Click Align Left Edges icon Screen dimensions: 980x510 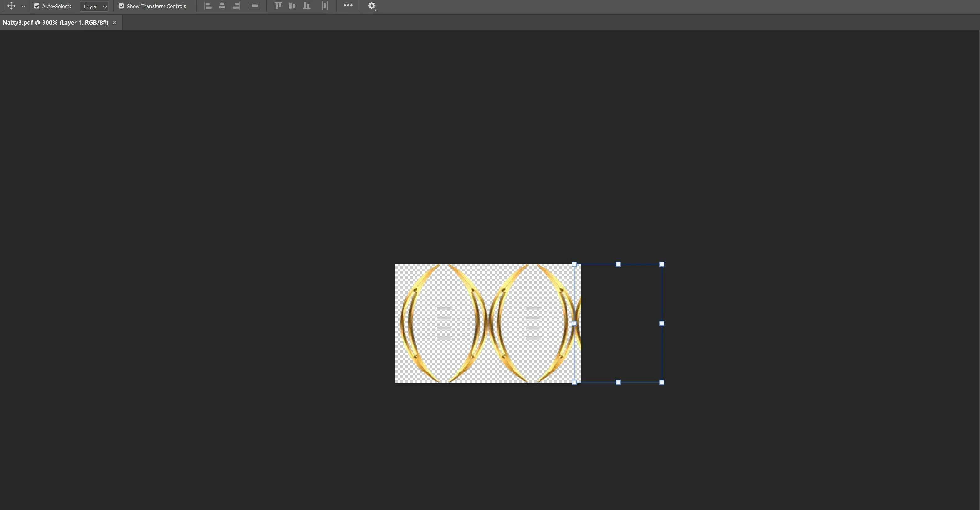coord(208,6)
